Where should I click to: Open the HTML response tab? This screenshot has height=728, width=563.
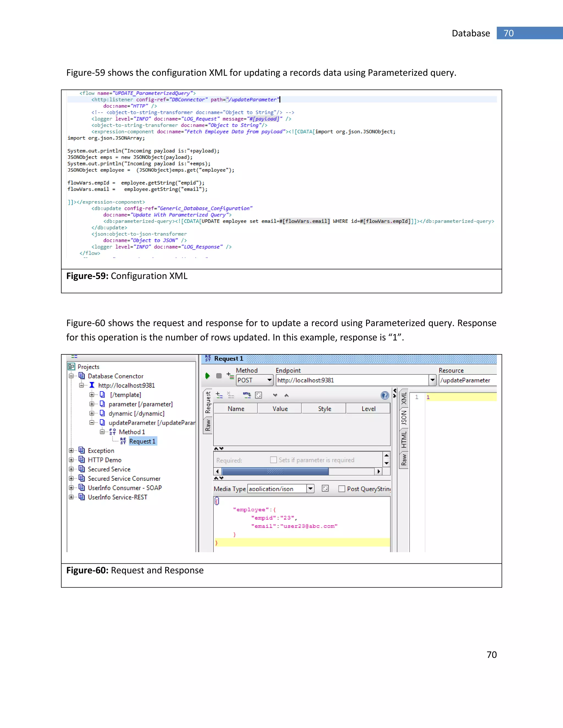click(x=404, y=439)
